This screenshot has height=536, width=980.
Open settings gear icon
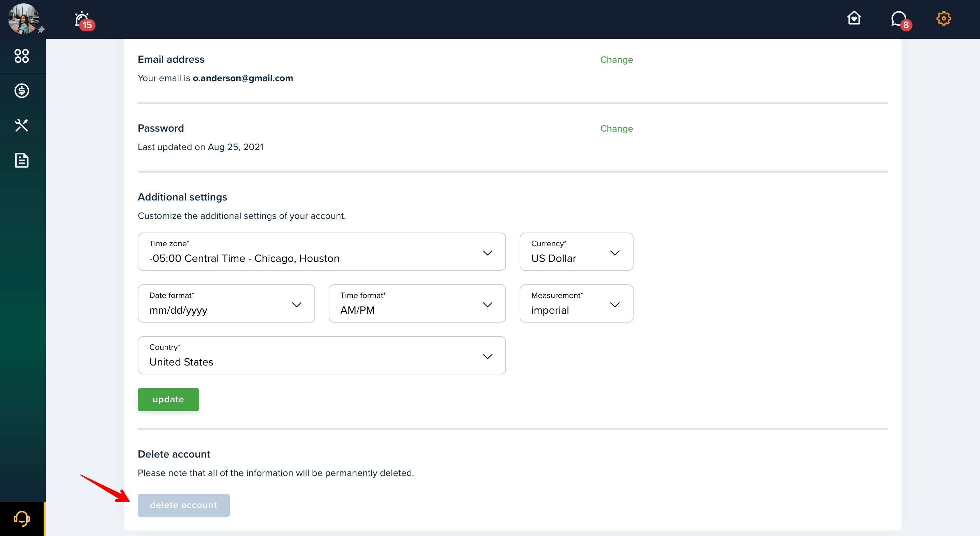coord(944,18)
